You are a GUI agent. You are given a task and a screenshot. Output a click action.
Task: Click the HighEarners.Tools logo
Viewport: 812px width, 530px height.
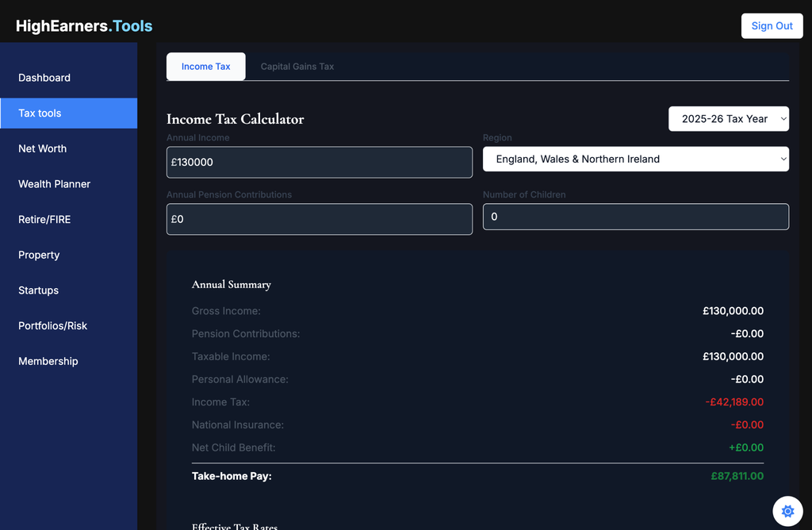pos(84,26)
